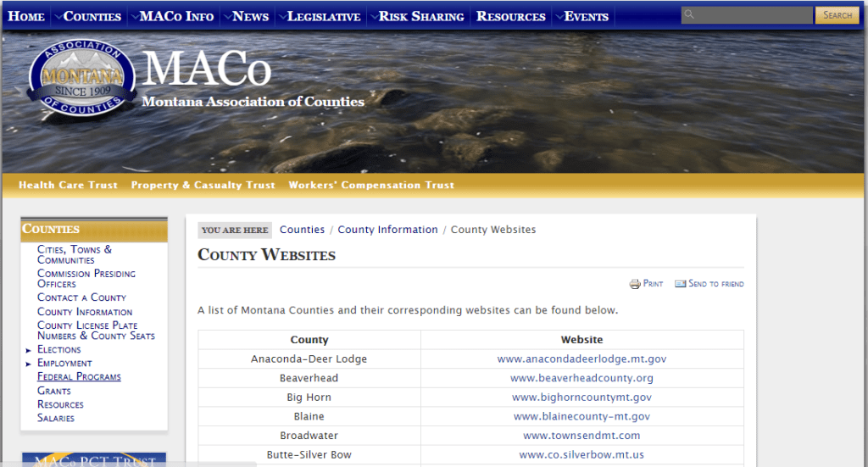The image size is (868, 467).
Task: Select the Broadwater county cell
Action: coord(309,436)
